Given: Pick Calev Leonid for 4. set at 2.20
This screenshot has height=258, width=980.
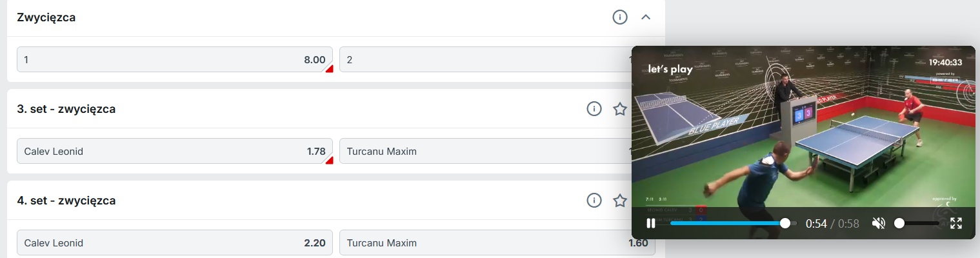Looking at the screenshot, I should (175, 243).
